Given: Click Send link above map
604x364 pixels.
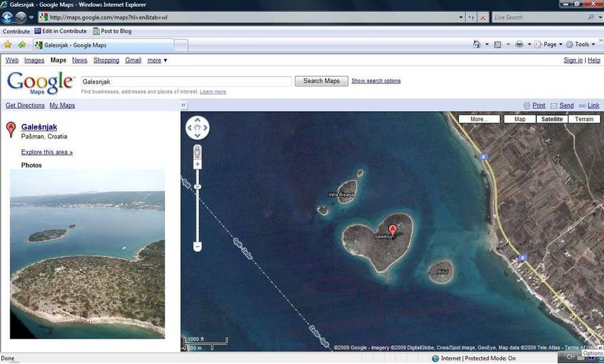Looking at the screenshot, I should (566, 105).
